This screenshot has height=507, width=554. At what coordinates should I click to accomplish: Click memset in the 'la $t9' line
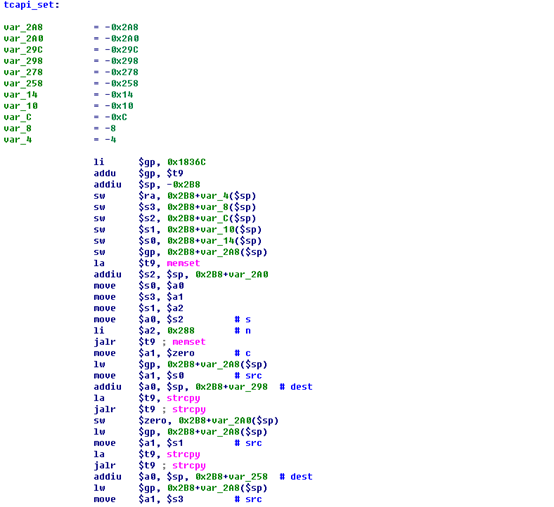[x=183, y=264]
